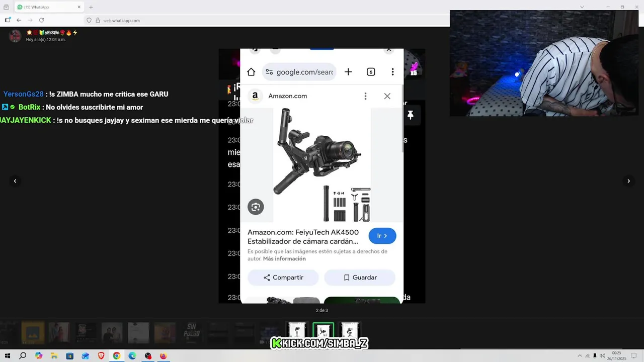Click the Guardar button
The height and width of the screenshot is (362, 644).
(x=360, y=278)
